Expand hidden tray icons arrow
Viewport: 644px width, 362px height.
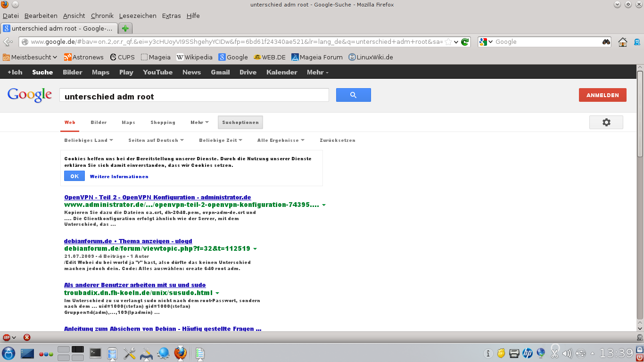[593, 354]
